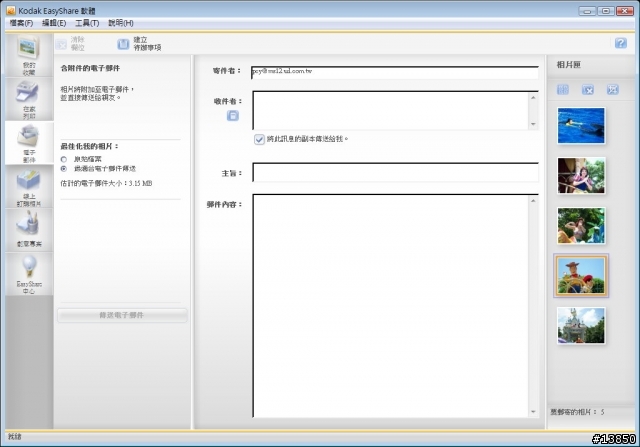Click the clear-all photos icon in 相片匣

coord(612,89)
